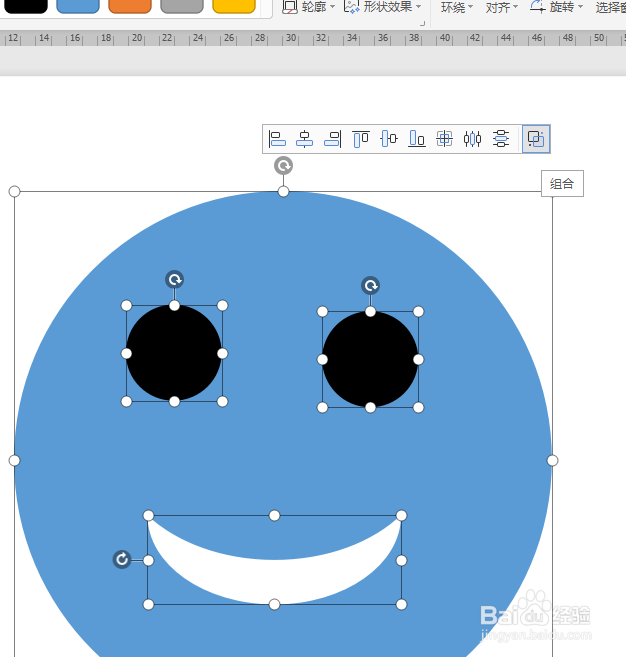The image size is (626, 657).
Task: Choose the gray shape style swatch
Action: [x=182, y=6]
